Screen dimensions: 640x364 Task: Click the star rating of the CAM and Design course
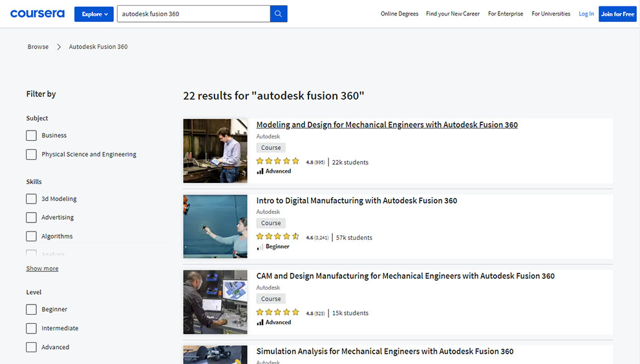277,313
